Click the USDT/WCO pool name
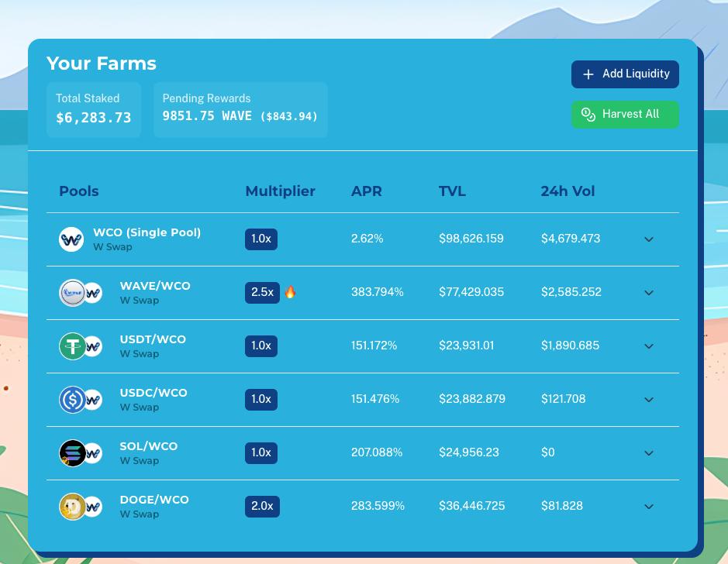The image size is (728, 564). (x=153, y=339)
